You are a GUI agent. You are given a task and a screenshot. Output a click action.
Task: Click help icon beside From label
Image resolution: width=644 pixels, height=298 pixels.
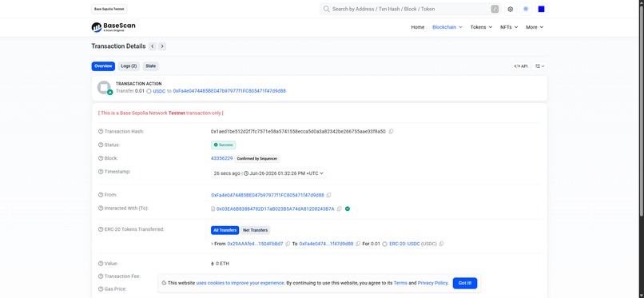(101, 195)
